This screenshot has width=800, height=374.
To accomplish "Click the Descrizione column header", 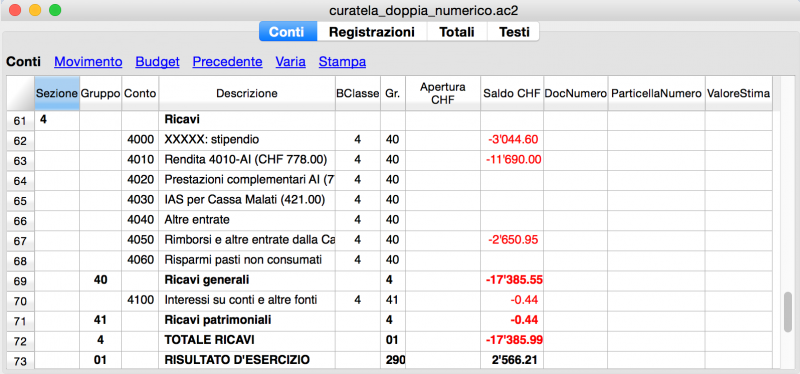I will point(247,93).
